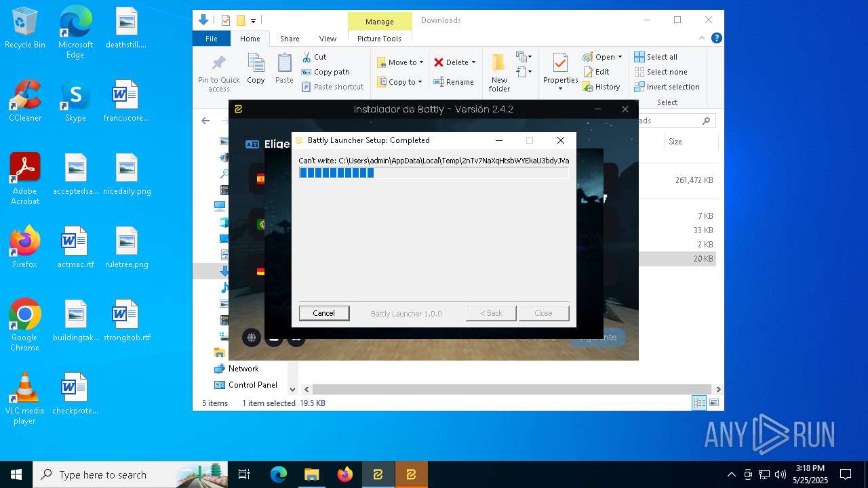Click the taskbar search box

(x=130, y=474)
